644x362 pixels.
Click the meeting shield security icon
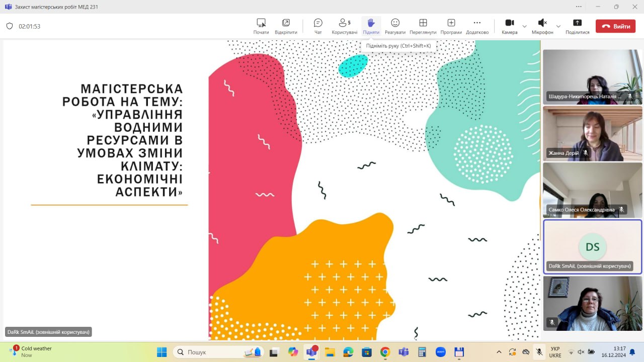click(10, 26)
